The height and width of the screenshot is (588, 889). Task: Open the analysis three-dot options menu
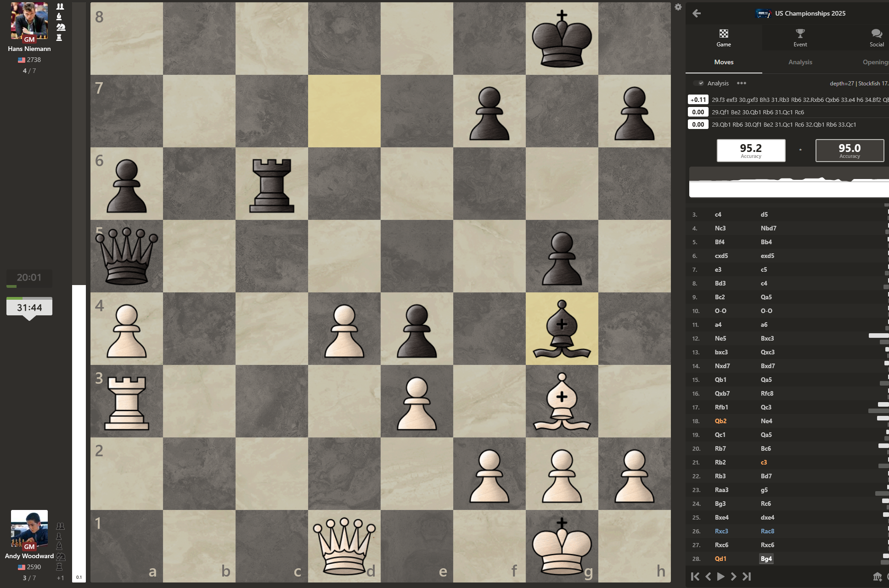[x=741, y=83]
